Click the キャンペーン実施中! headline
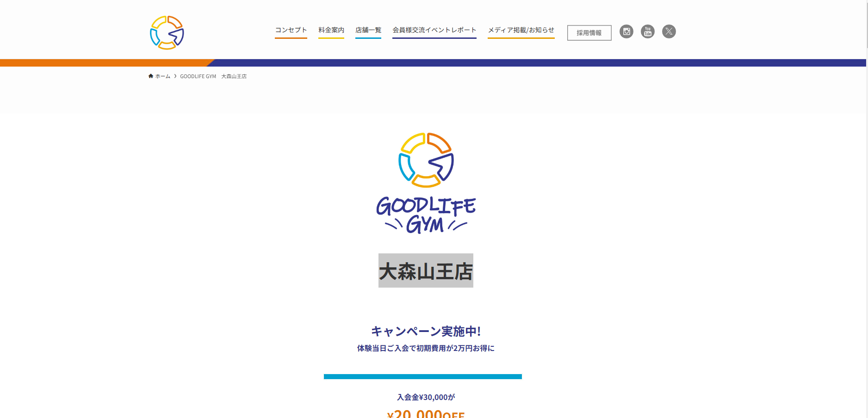 426,331
